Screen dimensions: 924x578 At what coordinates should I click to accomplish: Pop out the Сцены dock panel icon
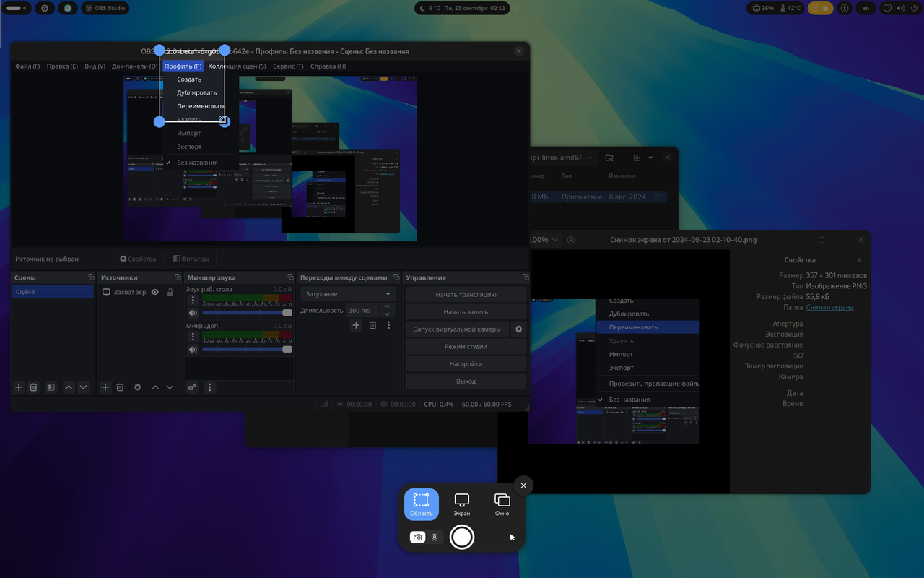click(x=91, y=277)
